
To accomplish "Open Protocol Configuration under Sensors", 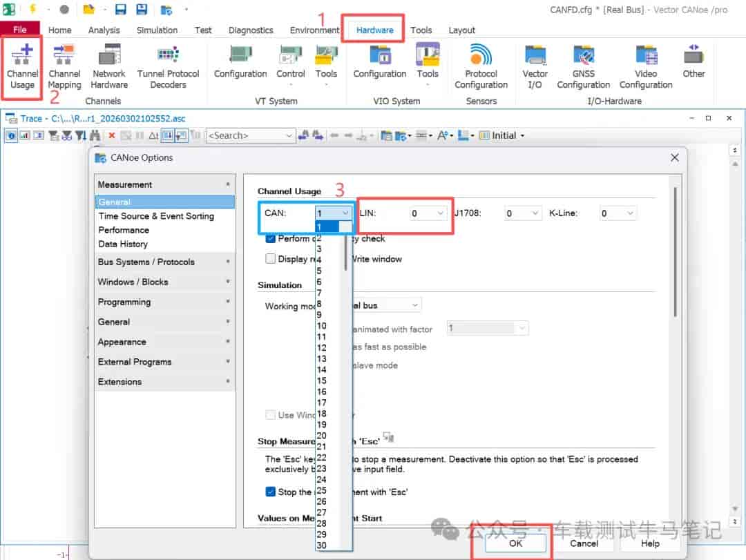I will (481, 66).
